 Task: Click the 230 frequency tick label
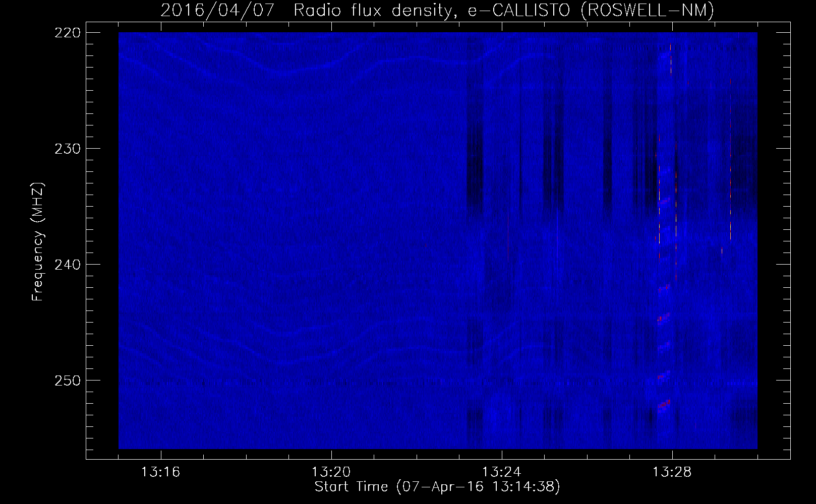click(67, 149)
